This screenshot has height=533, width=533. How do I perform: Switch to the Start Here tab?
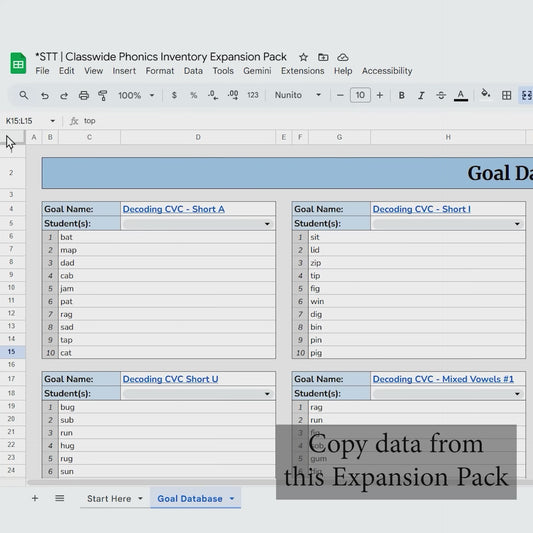click(109, 499)
